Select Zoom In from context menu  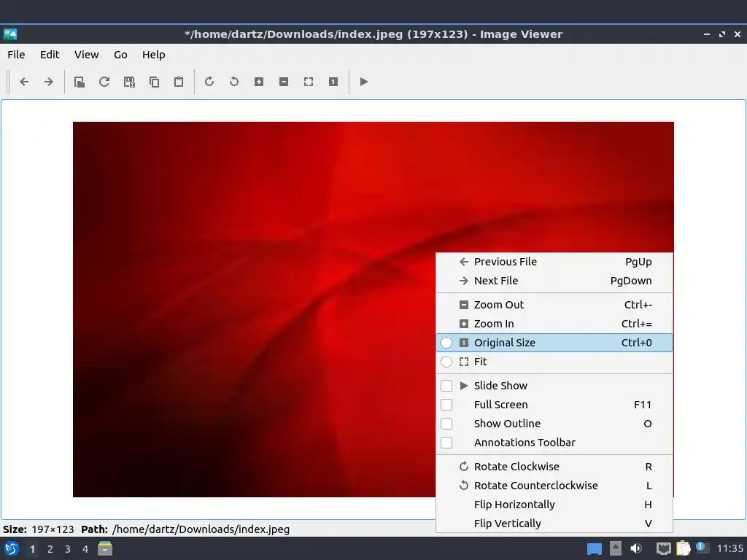(554, 324)
